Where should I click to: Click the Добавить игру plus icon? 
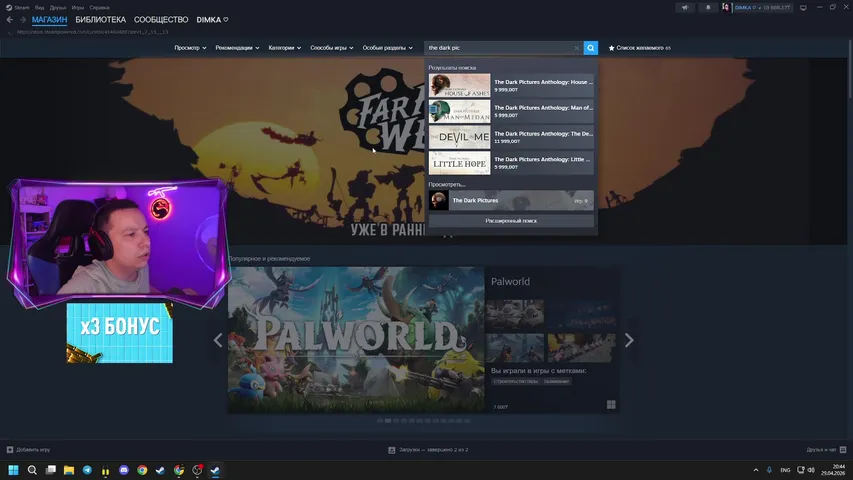(10, 450)
